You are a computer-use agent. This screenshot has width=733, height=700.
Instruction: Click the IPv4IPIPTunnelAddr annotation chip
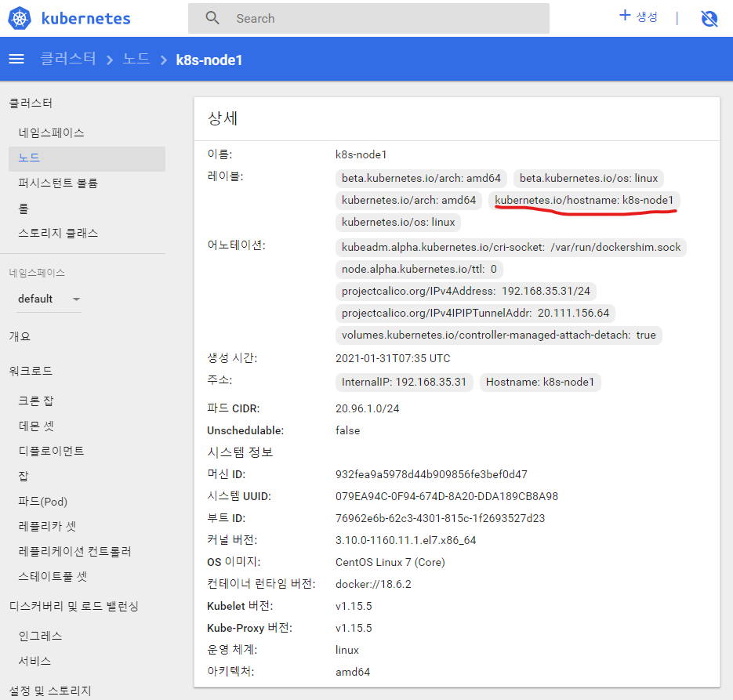(x=475, y=314)
